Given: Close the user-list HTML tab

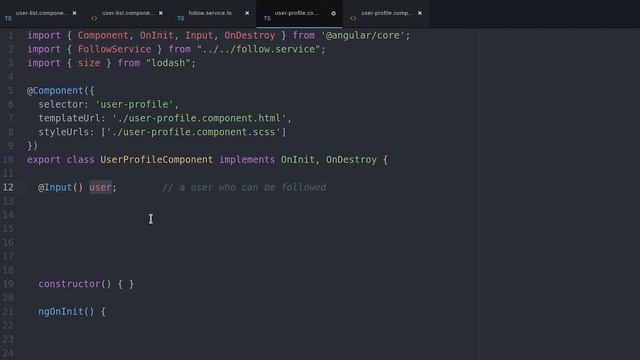Looking at the screenshot, I should pyautogui.click(x=161, y=13).
